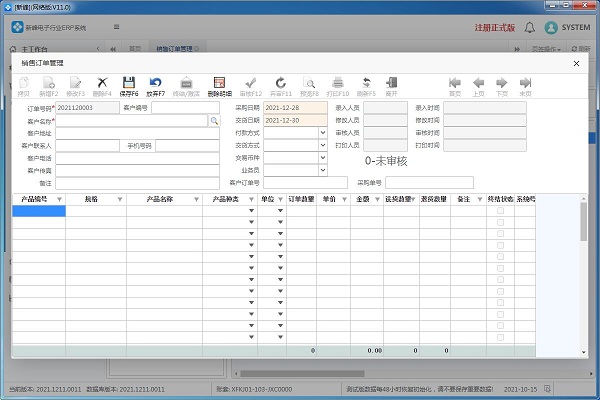Click the customer name search magnifier icon

tap(213, 120)
